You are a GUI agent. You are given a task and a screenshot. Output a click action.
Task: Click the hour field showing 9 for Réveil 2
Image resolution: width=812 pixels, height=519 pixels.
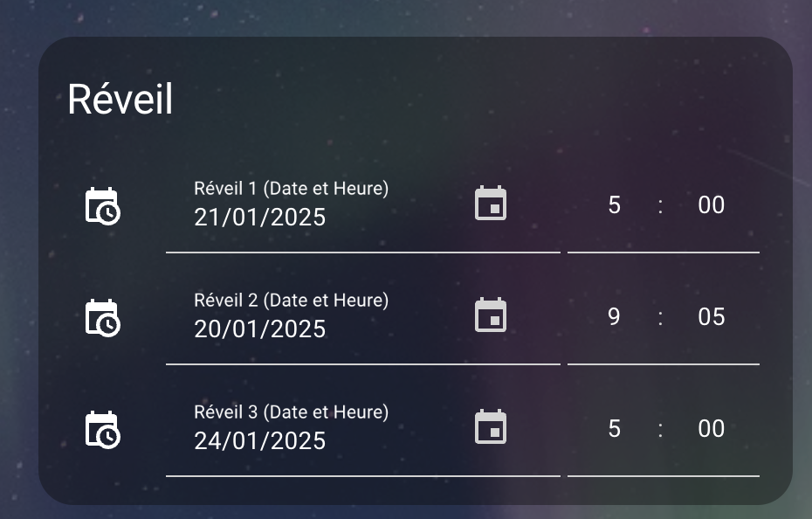(x=614, y=317)
